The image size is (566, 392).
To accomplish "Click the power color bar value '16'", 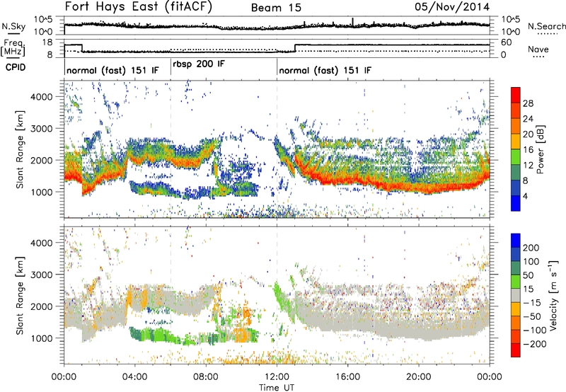I will click(528, 150).
